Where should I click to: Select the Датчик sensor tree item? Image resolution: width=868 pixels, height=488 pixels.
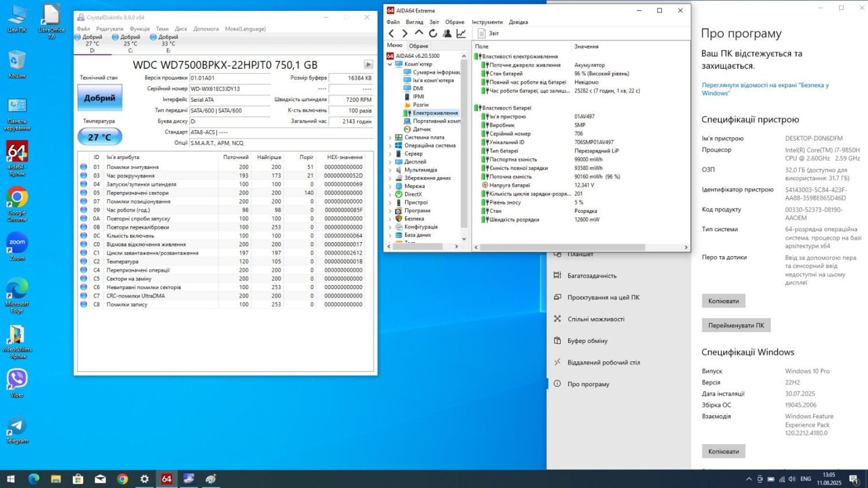tap(421, 129)
